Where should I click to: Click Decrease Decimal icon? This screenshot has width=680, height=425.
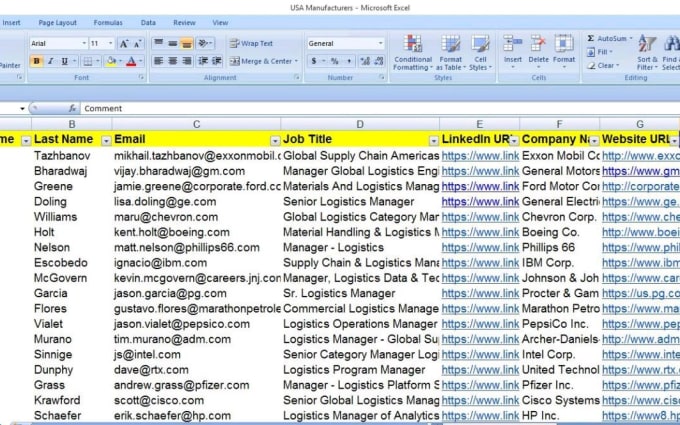(x=379, y=61)
